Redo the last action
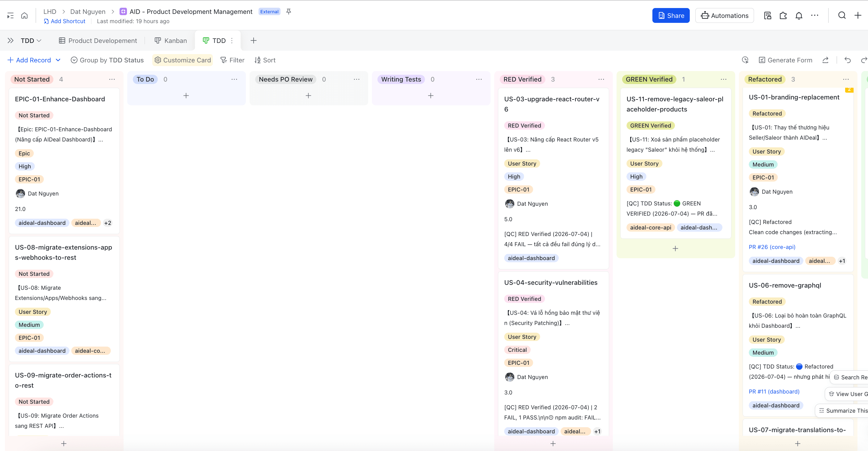This screenshot has width=868, height=451. tap(864, 60)
